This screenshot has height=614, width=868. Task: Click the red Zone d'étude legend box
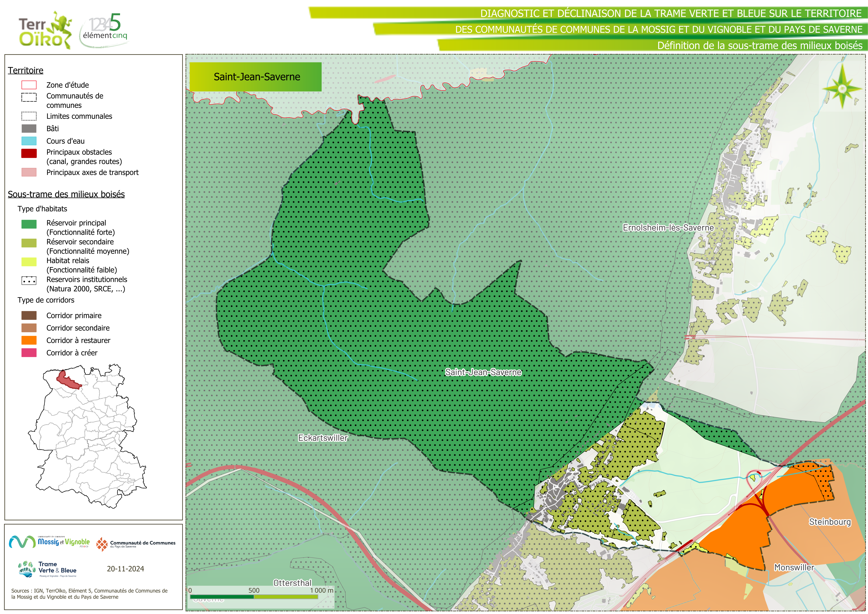tap(29, 85)
